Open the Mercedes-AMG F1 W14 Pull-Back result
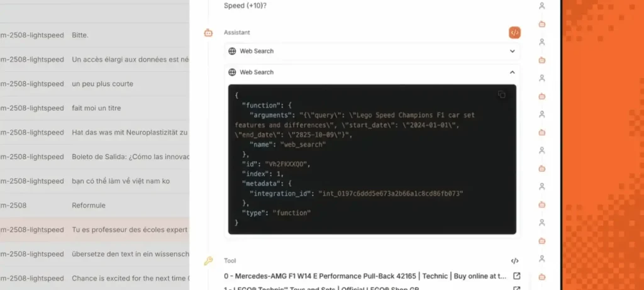The image size is (644, 290). 365,276
